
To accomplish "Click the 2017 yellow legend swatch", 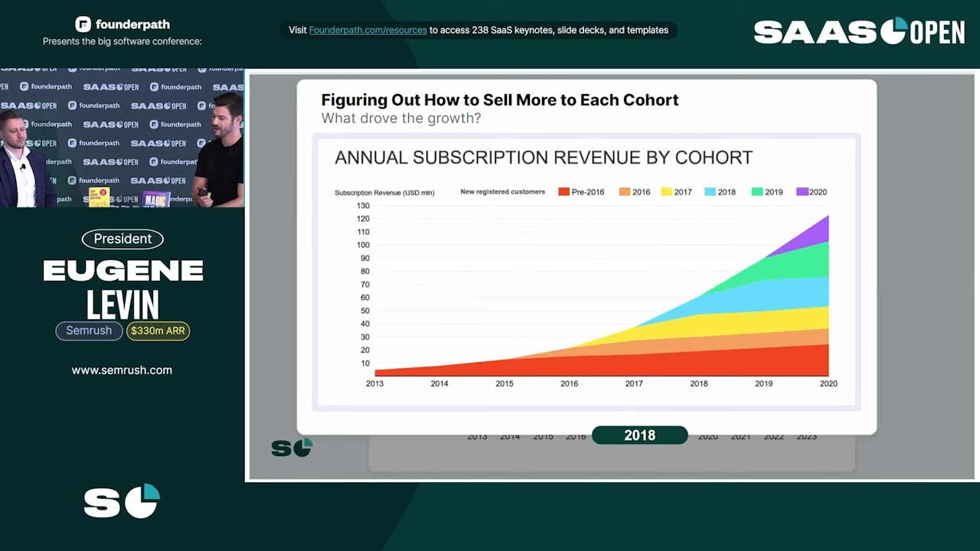I will 666,192.
